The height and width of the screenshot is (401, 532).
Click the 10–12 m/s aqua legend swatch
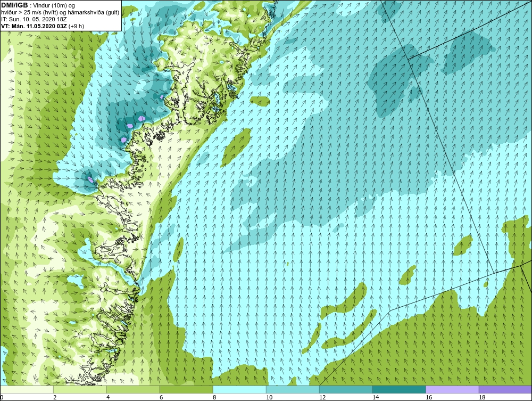click(293, 389)
